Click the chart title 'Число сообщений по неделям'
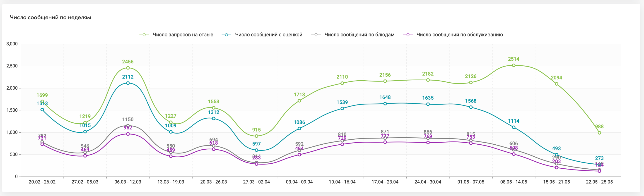Viewport: 644px width, 196px height. tap(51, 17)
